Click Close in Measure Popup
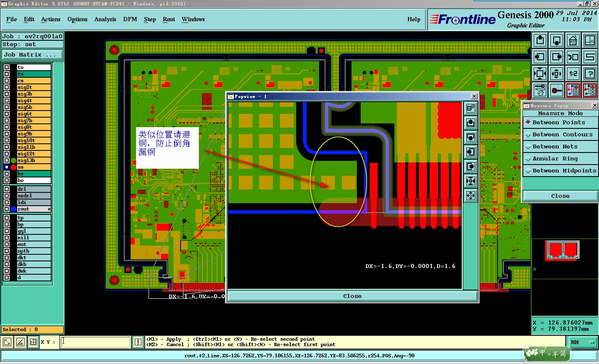 pos(560,196)
